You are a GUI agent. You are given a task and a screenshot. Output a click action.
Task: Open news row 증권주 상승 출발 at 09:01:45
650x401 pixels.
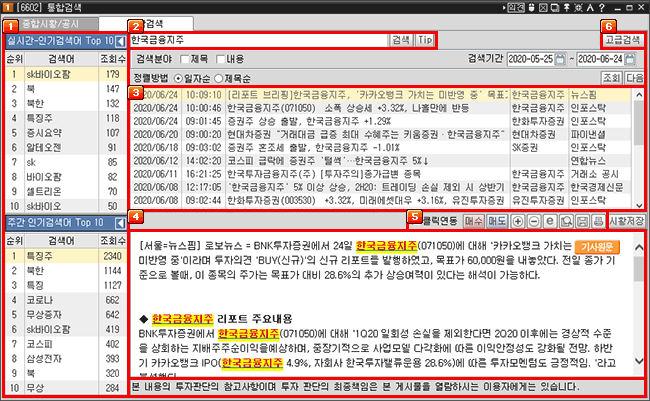pyautogui.click(x=381, y=121)
